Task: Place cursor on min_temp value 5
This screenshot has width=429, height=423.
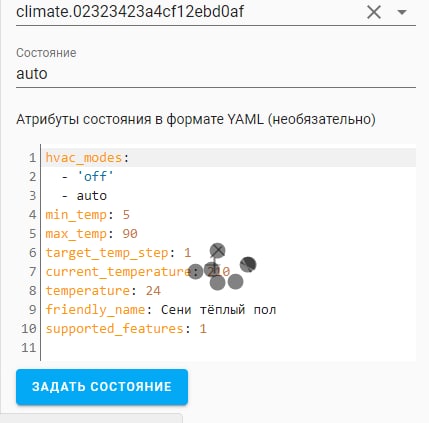Action: coord(126,215)
